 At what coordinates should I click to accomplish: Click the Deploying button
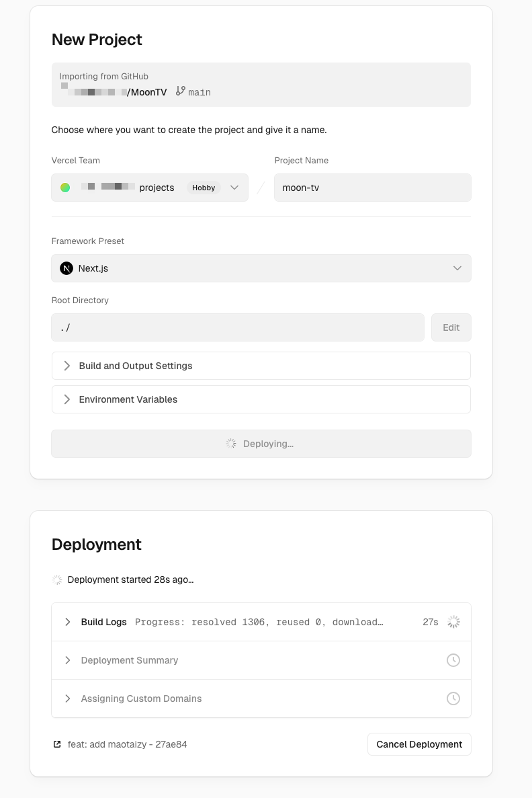pos(261,444)
